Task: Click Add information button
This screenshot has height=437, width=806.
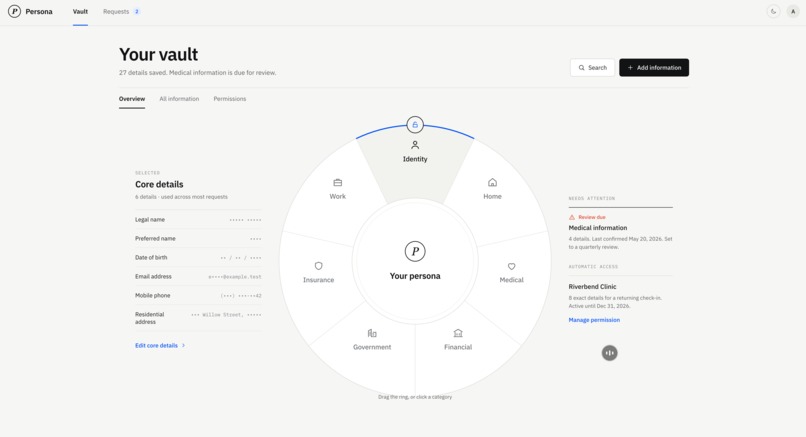Action: (x=654, y=67)
